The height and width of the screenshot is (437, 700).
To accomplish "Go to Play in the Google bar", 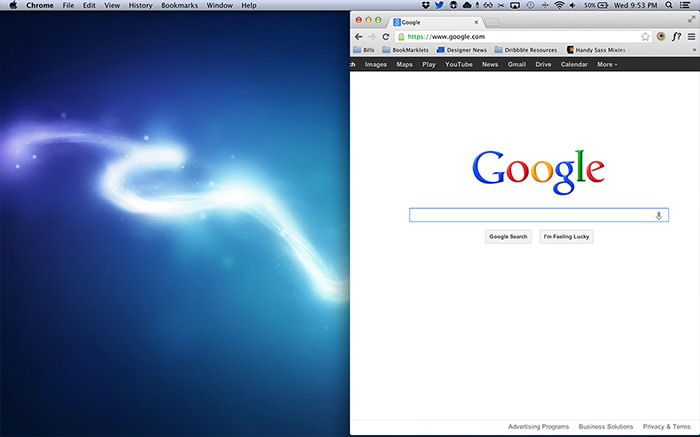I will point(429,64).
